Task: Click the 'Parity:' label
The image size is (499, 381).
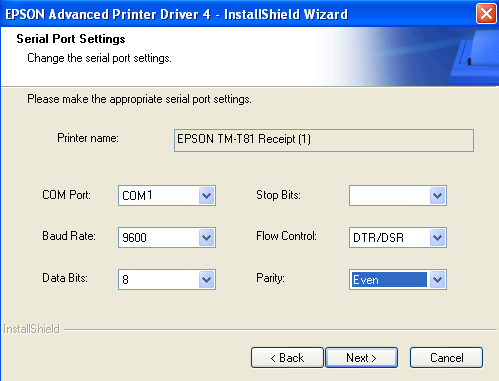Action: tap(270, 278)
